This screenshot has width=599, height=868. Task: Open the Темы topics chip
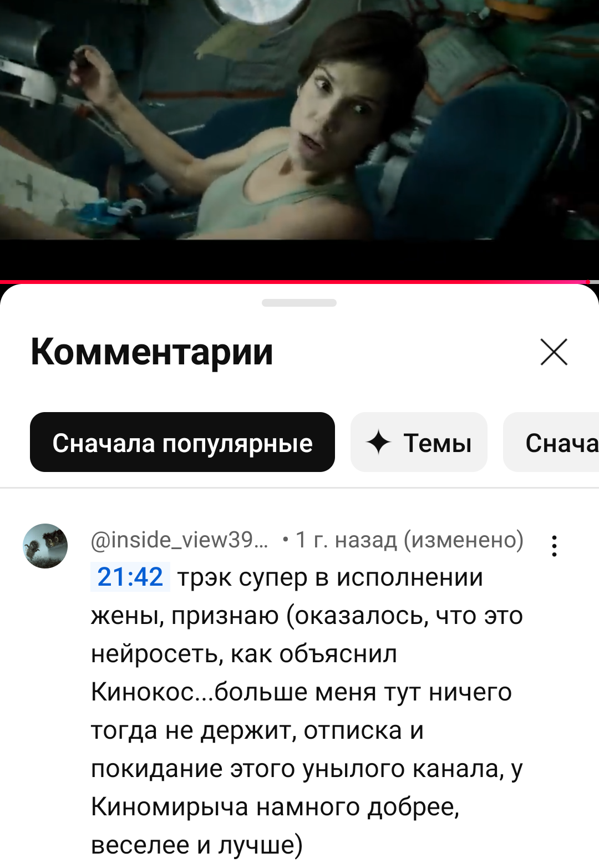pyautogui.click(x=419, y=442)
